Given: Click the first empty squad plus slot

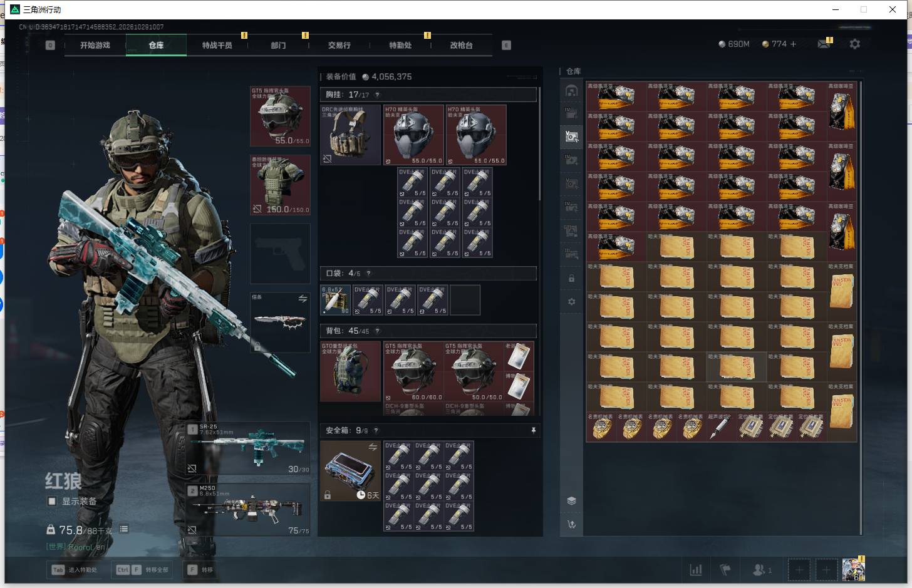Looking at the screenshot, I should coord(799,570).
